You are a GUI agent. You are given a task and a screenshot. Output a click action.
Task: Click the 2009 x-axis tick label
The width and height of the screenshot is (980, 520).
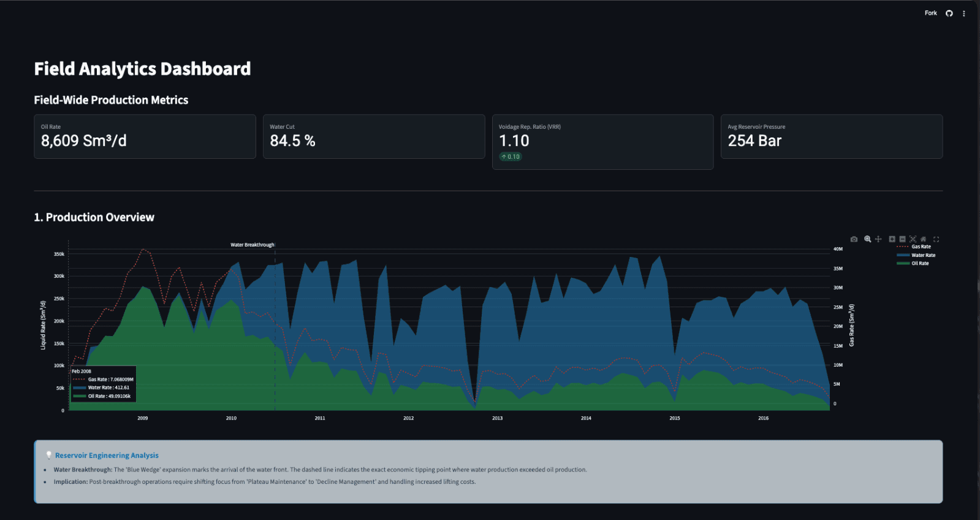[142, 418]
